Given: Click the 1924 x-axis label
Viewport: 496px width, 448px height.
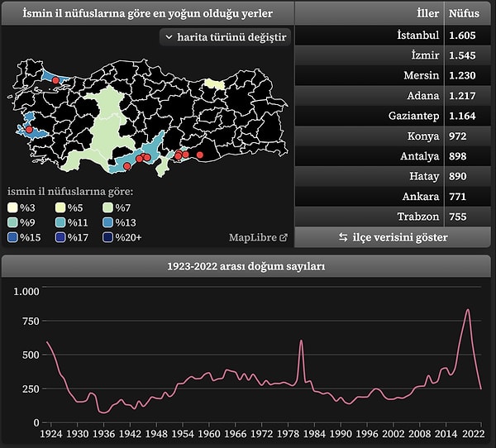Looking at the screenshot, I should click(x=51, y=433).
